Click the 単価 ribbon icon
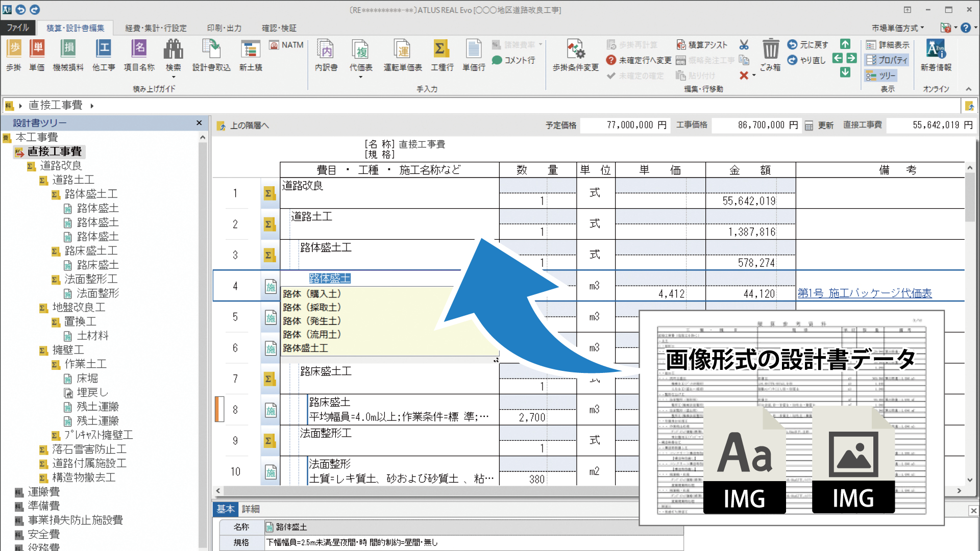The image size is (980, 551). (37, 55)
